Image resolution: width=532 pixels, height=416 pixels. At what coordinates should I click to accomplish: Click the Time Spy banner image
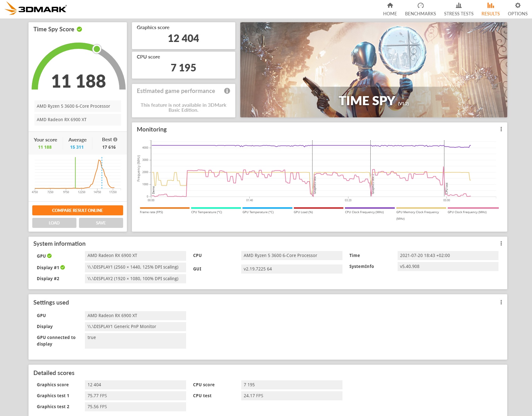(x=374, y=70)
